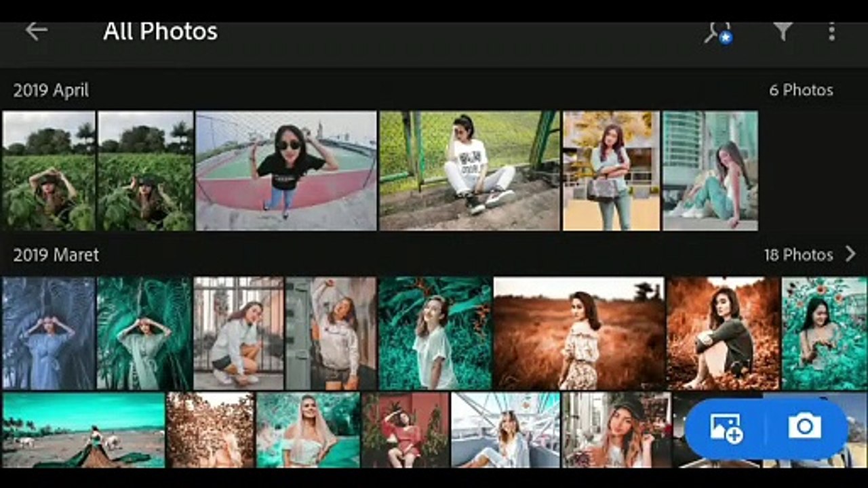Open the girl with handbag yellow trees photo
868x488 pixels.
point(611,171)
